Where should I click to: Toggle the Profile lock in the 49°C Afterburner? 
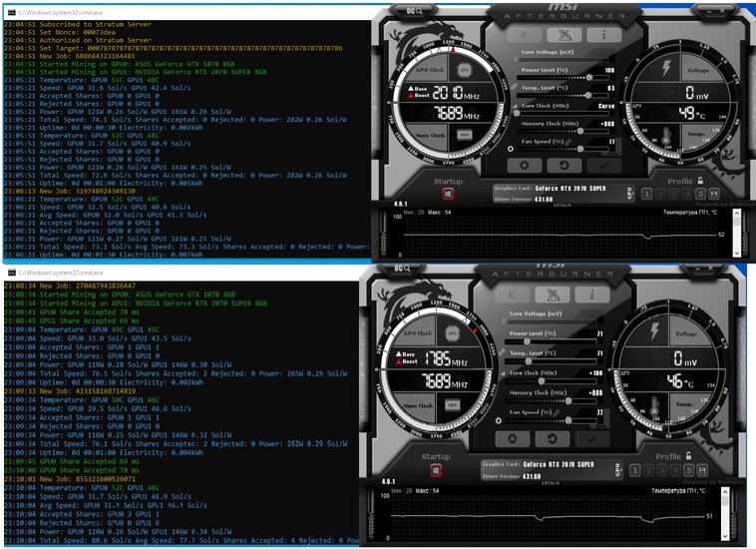coord(700,181)
